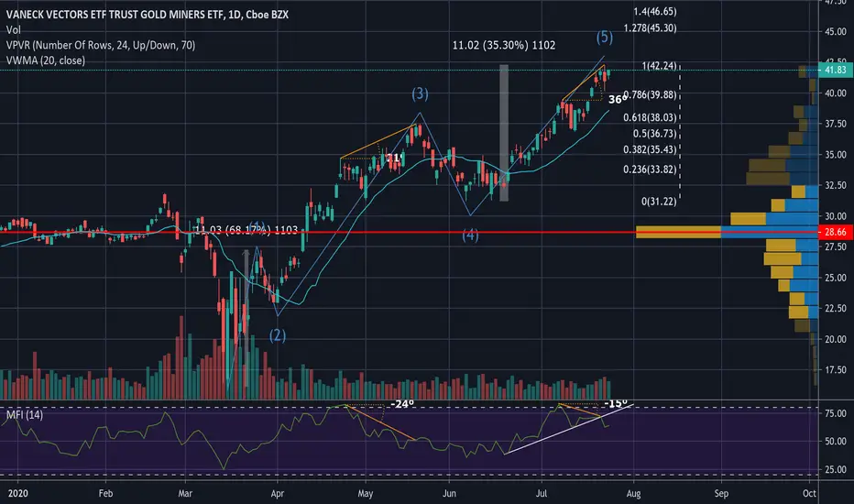Select the VPVR indicator legend
Image resolution: width=854 pixels, height=504 pixels.
pyautogui.click(x=101, y=45)
